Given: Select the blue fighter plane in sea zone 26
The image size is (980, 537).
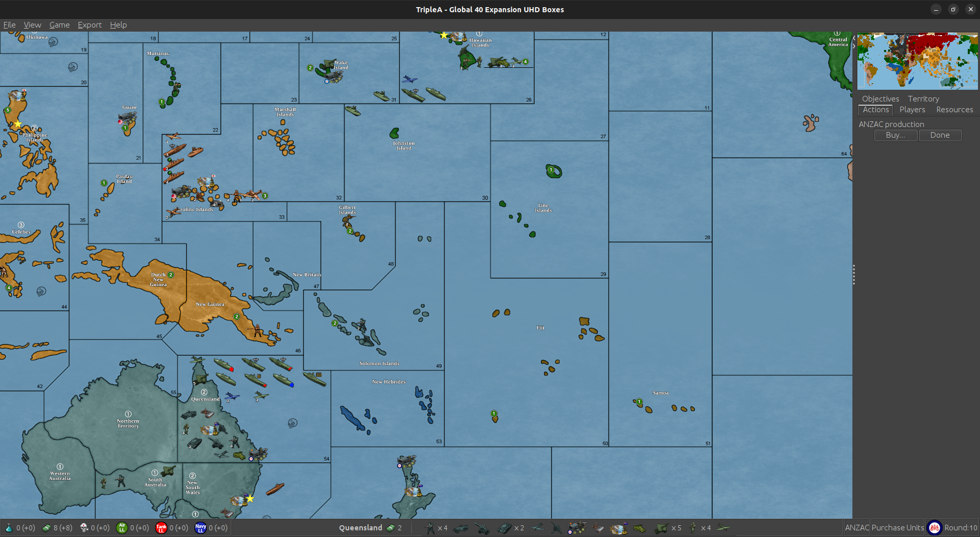Looking at the screenshot, I should [x=409, y=80].
